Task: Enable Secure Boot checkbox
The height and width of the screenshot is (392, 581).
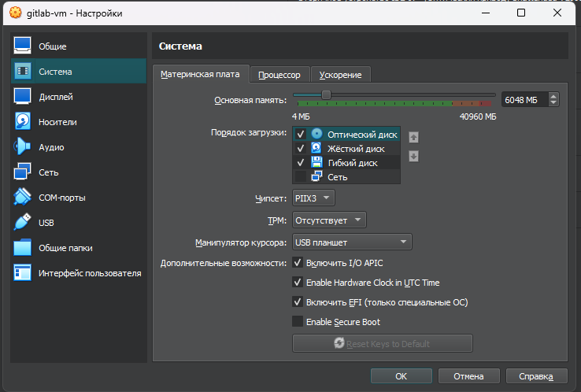Action: pyautogui.click(x=298, y=321)
